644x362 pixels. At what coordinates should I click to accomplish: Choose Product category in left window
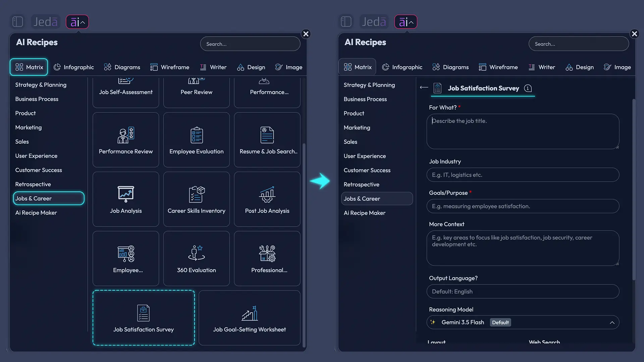click(x=25, y=113)
